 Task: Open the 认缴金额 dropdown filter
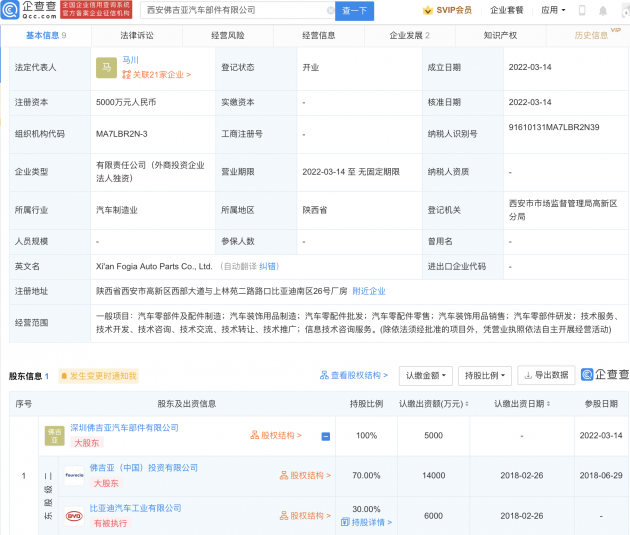(x=426, y=376)
